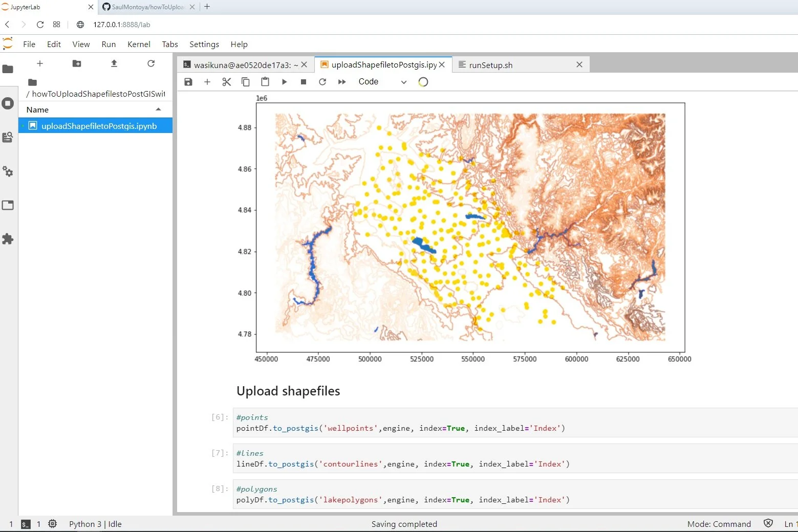Open the Extension Manager in the sidebar
This screenshot has height=532, width=798.
[x=8, y=239]
